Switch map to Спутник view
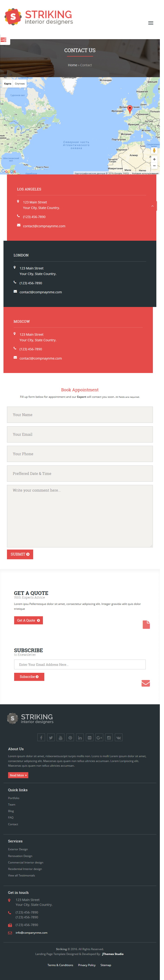Image resolution: width=164 pixels, height=980 pixels. [20, 84]
